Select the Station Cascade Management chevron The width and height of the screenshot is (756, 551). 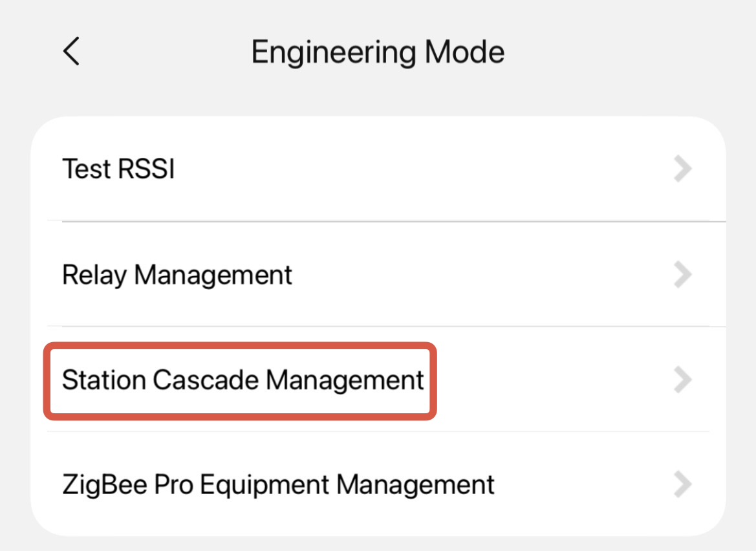coord(684,380)
